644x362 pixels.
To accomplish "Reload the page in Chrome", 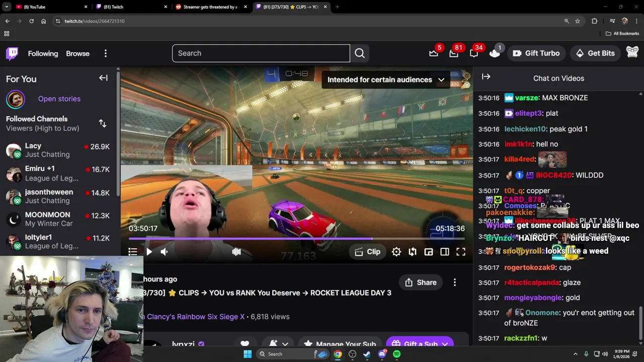I will [31, 21].
